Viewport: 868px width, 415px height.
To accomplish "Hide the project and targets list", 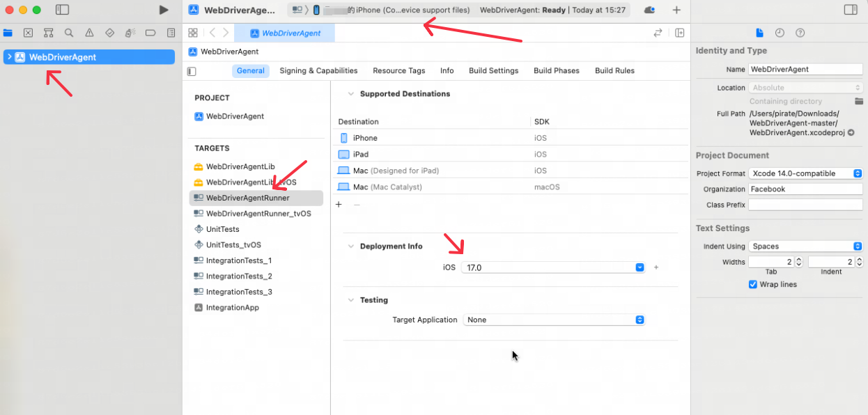I will pyautogui.click(x=192, y=71).
